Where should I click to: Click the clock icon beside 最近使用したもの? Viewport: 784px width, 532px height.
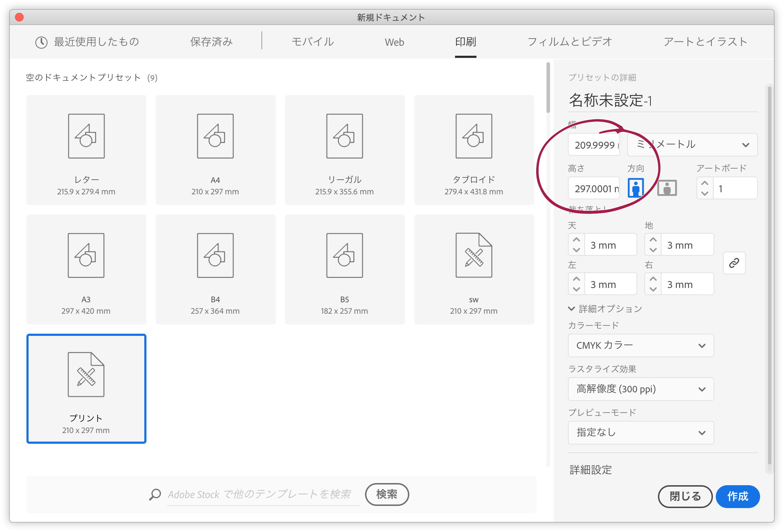coord(41,42)
